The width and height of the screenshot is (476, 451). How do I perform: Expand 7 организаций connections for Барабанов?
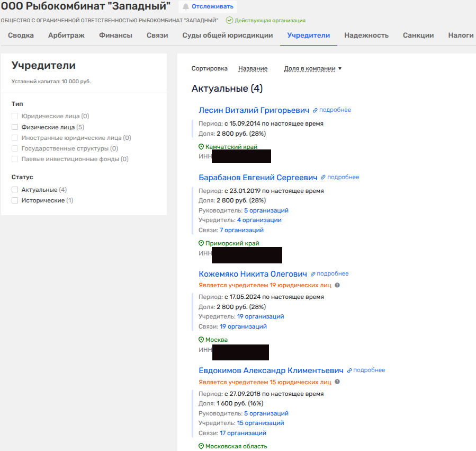[x=241, y=231]
